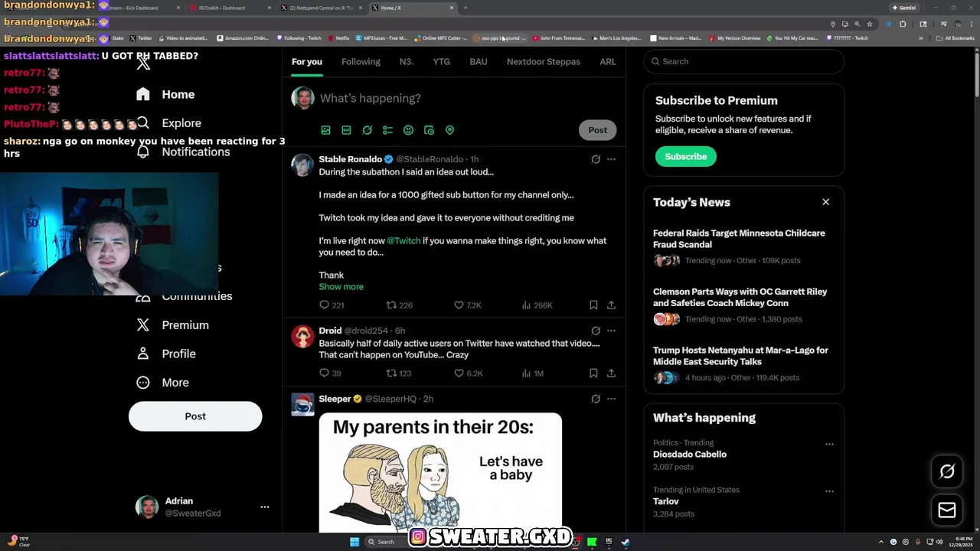
Task: Bookmark Stable Ronaldo's post
Action: (x=593, y=305)
